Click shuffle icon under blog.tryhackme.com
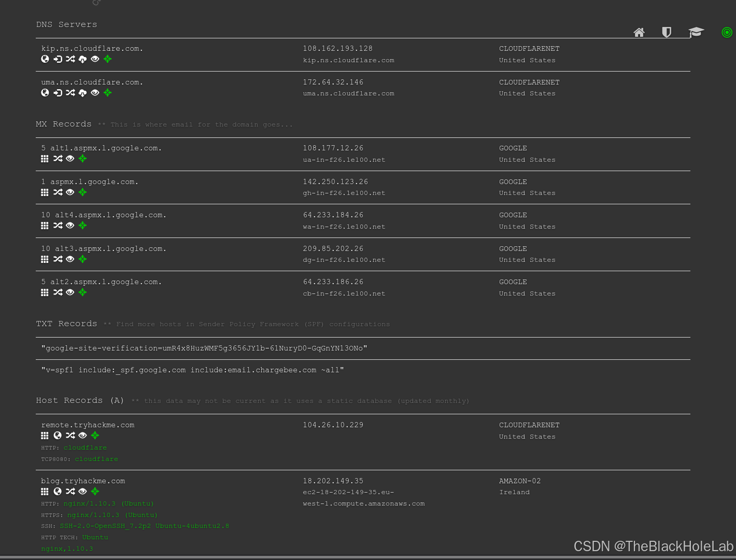 (x=70, y=492)
